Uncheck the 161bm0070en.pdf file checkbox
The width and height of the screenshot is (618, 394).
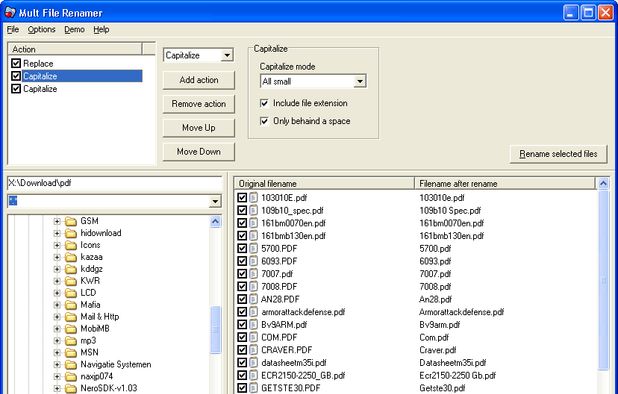coord(242,223)
